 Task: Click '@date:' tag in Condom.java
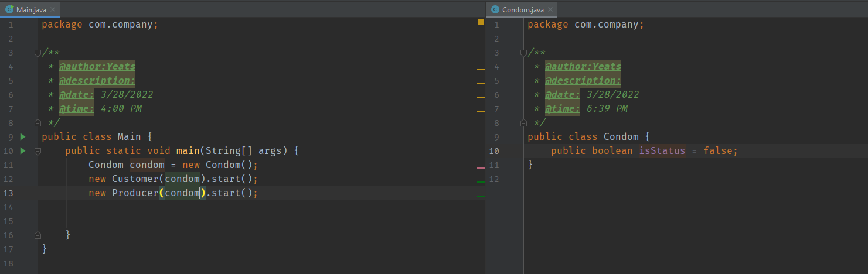[x=563, y=95]
